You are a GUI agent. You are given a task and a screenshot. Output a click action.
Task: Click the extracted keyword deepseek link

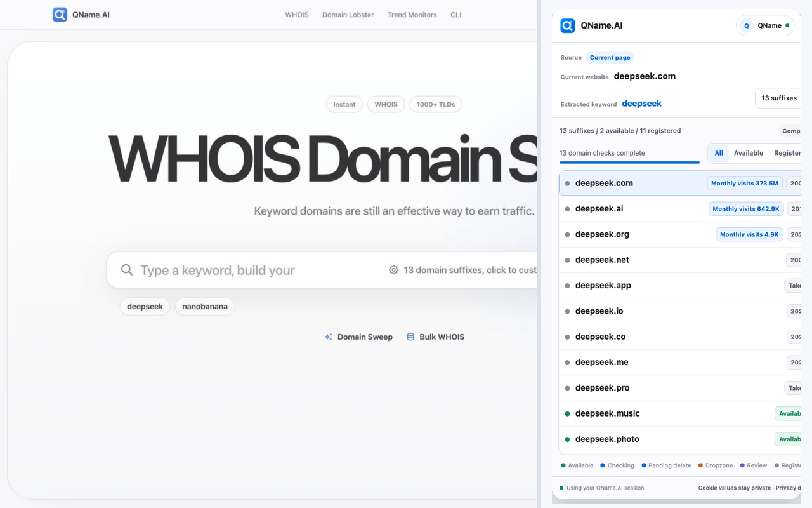pyautogui.click(x=641, y=104)
